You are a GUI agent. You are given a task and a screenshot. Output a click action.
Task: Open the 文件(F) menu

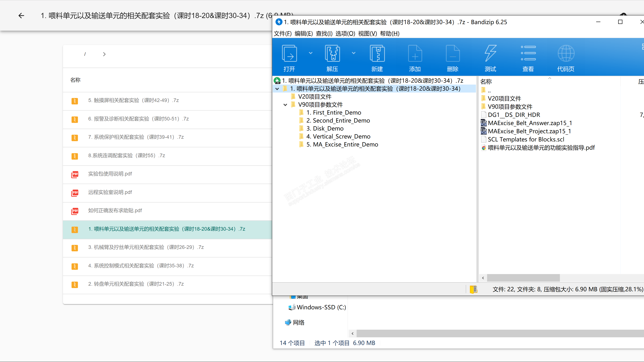click(283, 34)
